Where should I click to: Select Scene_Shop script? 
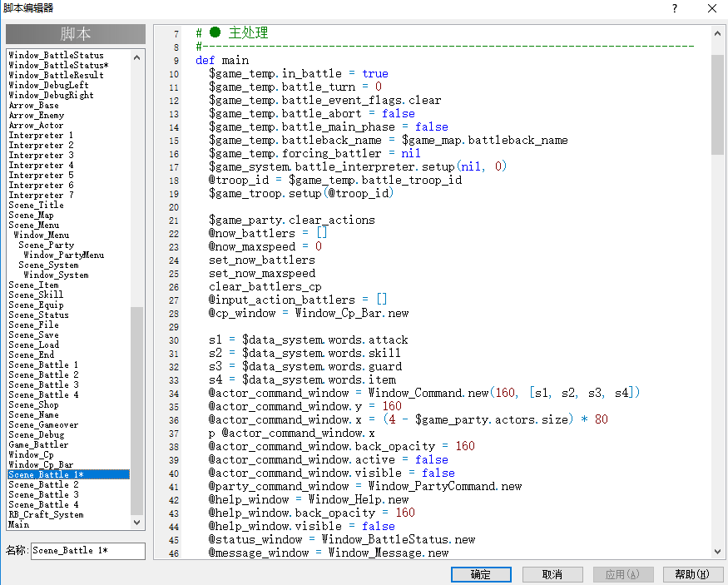coord(34,405)
